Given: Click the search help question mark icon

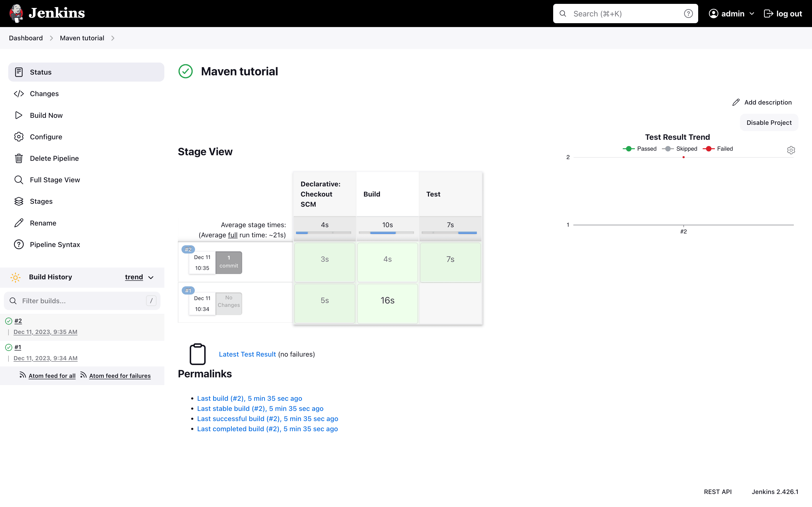Looking at the screenshot, I should (x=688, y=14).
